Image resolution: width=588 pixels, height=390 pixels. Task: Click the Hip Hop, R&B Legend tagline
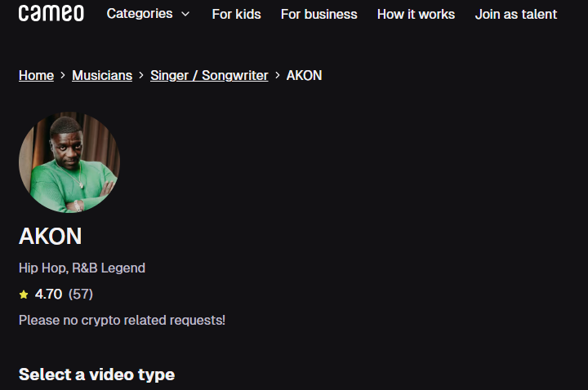click(82, 268)
